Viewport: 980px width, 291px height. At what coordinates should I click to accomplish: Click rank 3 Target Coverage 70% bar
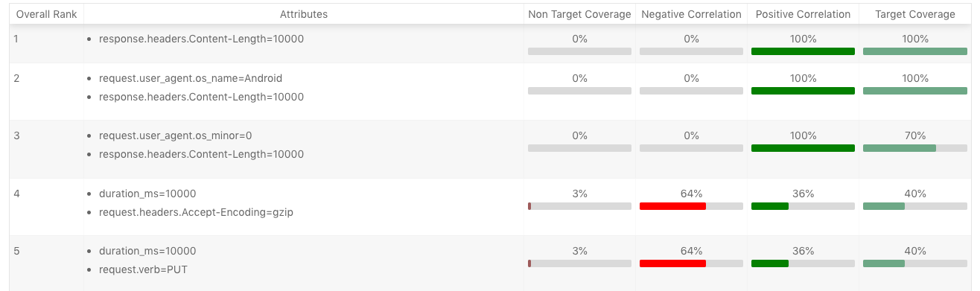(915, 148)
